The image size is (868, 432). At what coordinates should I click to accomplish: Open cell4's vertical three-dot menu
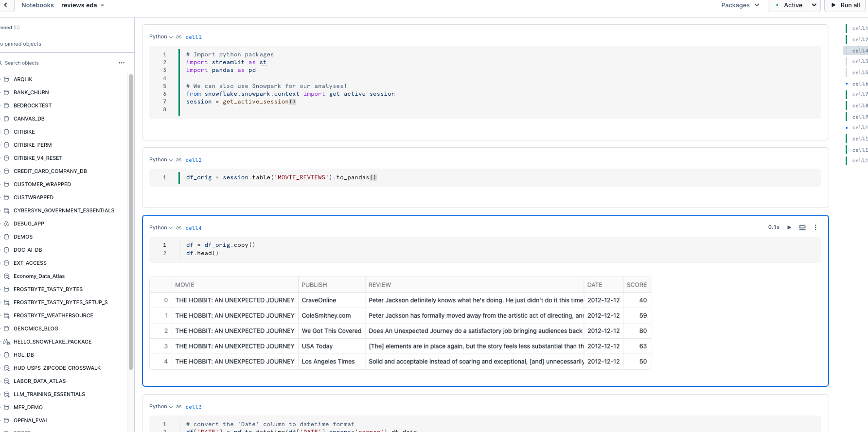point(815,227)
